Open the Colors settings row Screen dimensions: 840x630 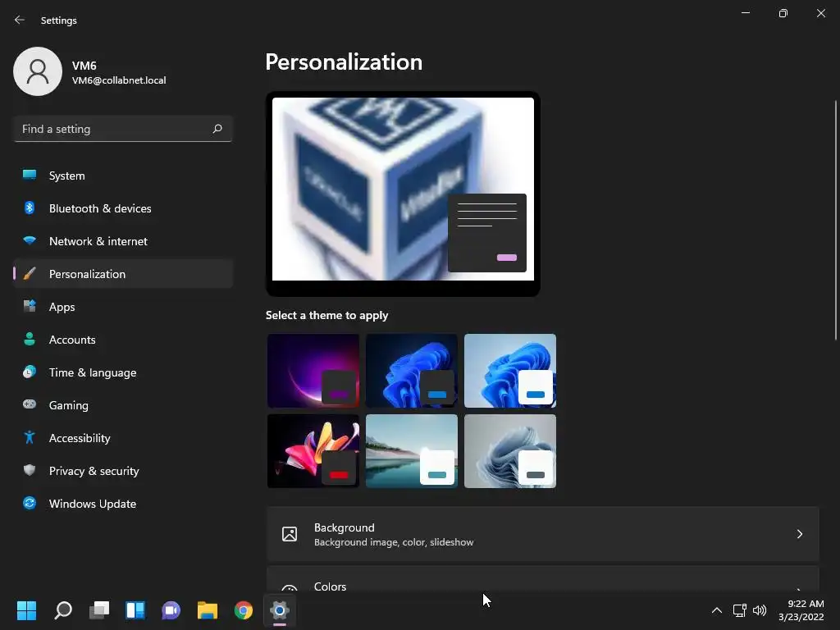click(543, 579)
